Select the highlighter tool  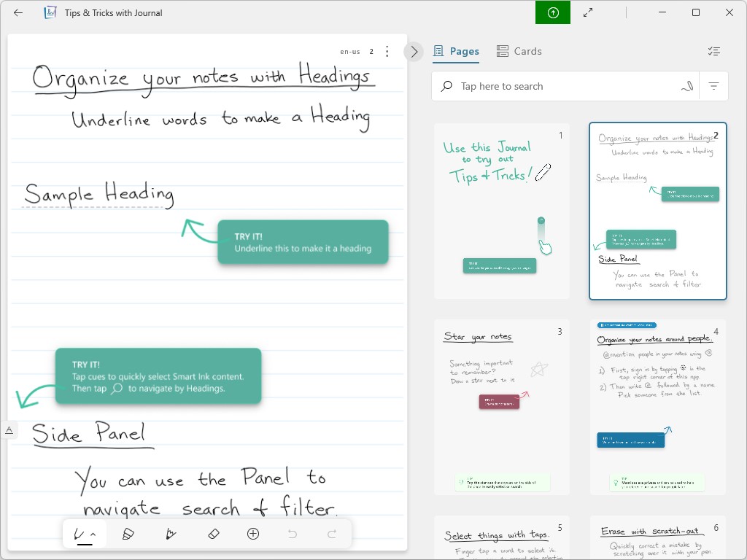point(128,534)
